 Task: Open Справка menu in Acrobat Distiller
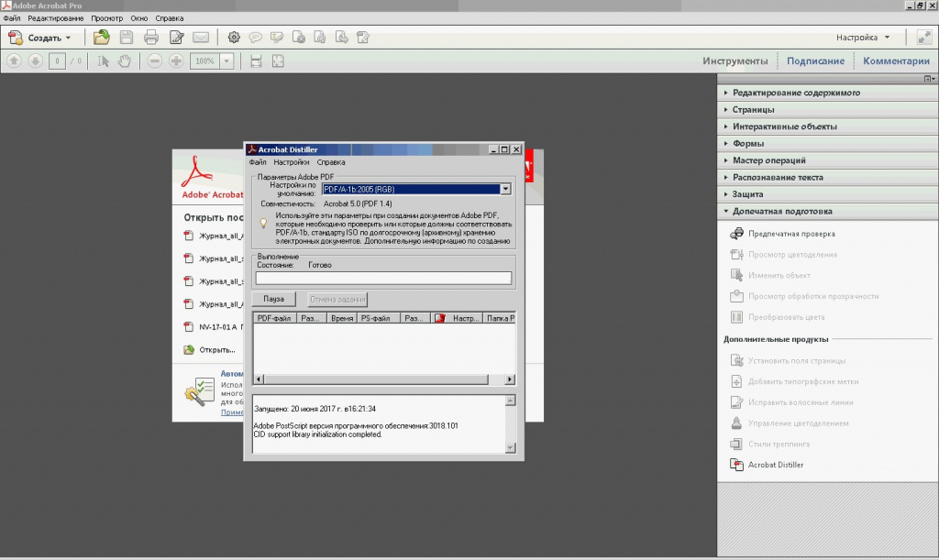click(330, 162)
